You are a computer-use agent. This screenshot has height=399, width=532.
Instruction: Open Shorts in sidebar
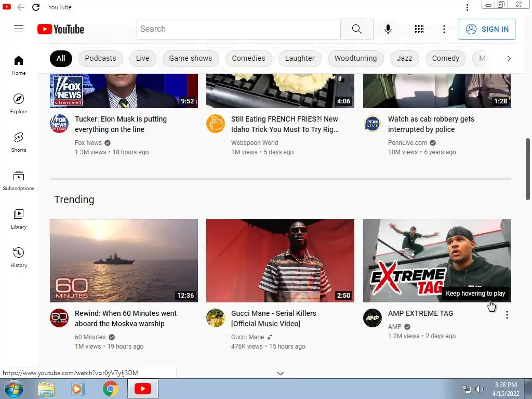[x=19, y=142]
